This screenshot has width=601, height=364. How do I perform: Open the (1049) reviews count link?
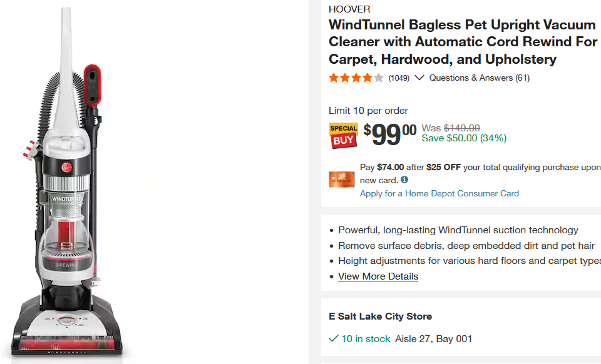pos(399,78)
